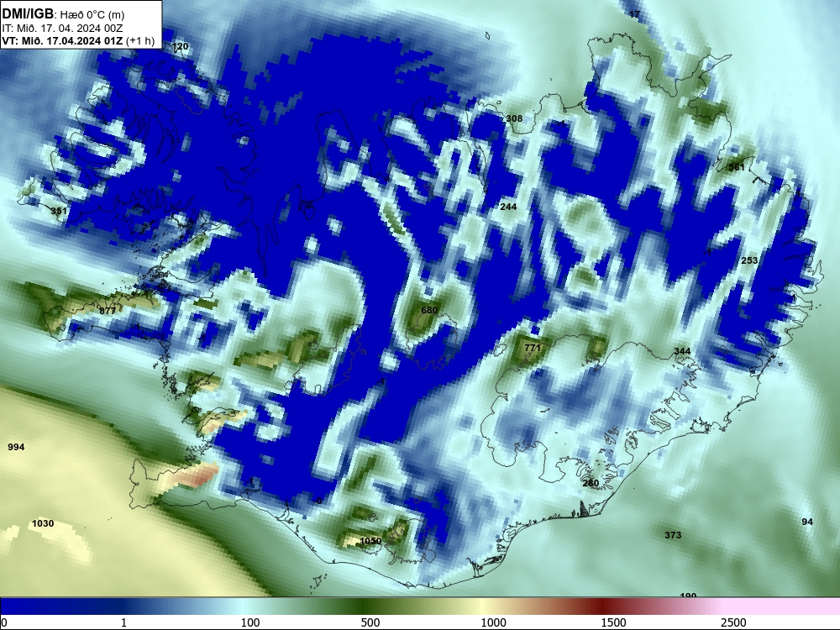This screenshot has height=630, width=840.
Task: Click the color scale label 1500
Action: click(613, 622)
